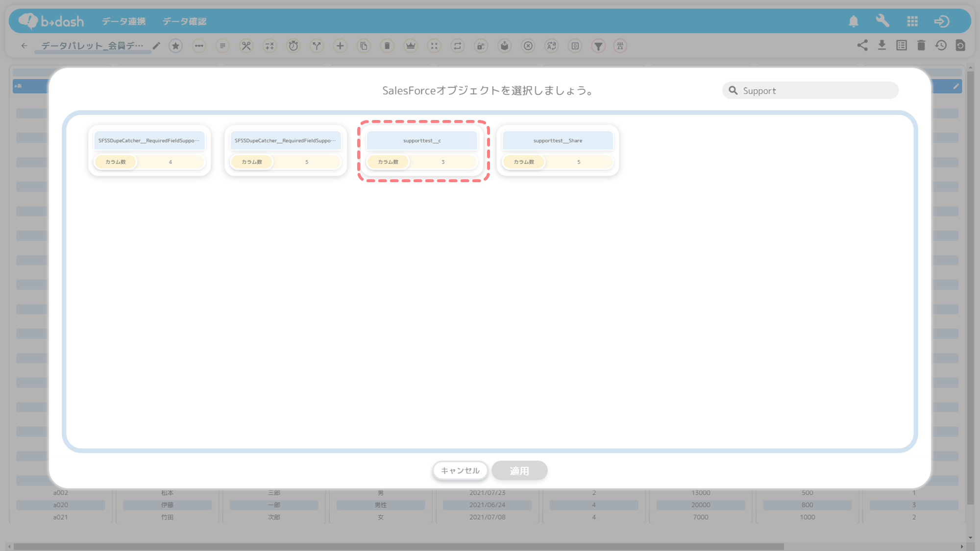Click the cell 7000
This screenshot has width=980, height=551.
701,517
